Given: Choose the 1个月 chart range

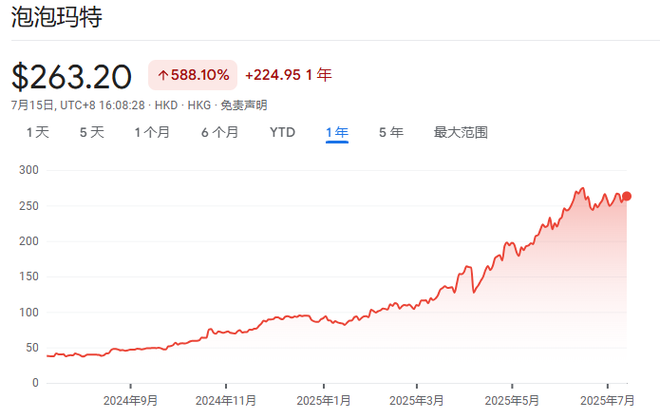Looking at the screenshot, I should point(152,132).
